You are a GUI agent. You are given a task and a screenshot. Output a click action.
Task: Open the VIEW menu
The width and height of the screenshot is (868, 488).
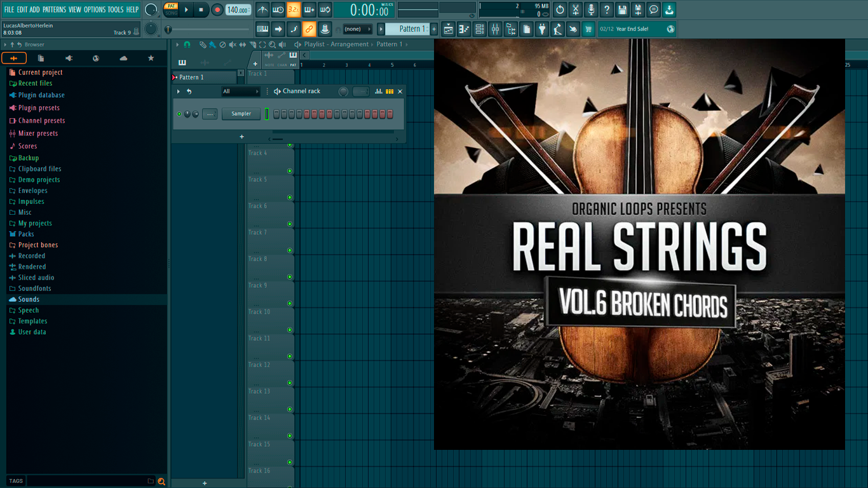75,10
